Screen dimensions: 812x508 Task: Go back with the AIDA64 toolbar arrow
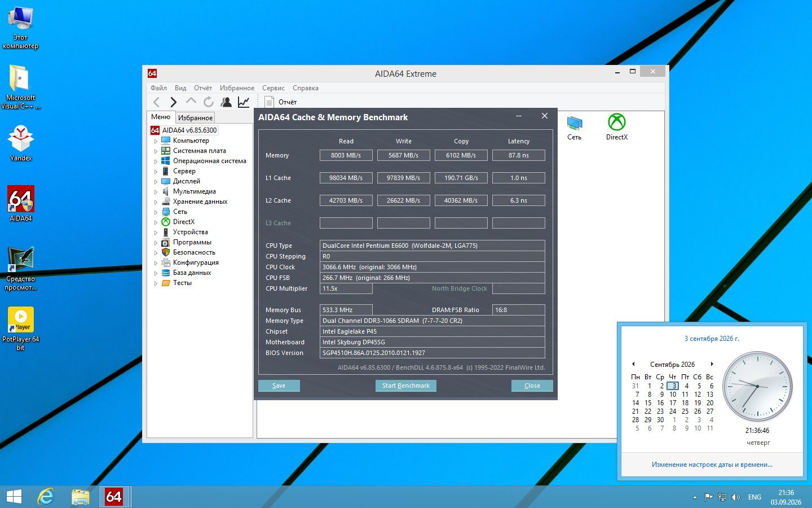pos(157,102)
